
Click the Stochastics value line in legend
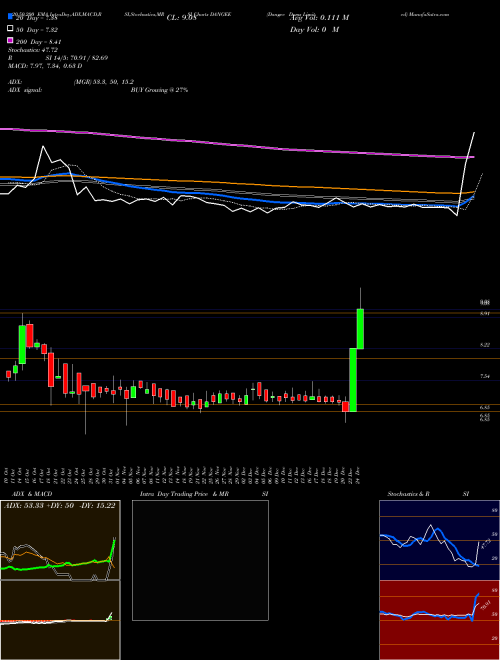[33, 50]
